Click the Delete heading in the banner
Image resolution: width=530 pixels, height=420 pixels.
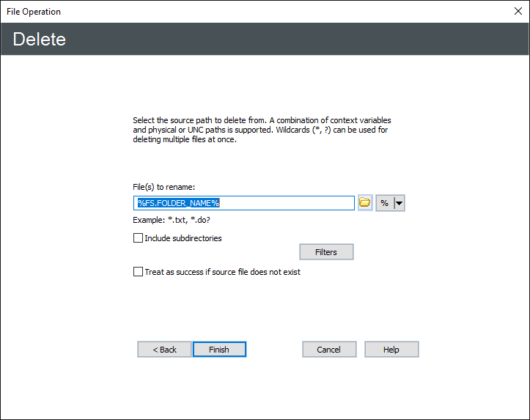click(x=40, y=39)
